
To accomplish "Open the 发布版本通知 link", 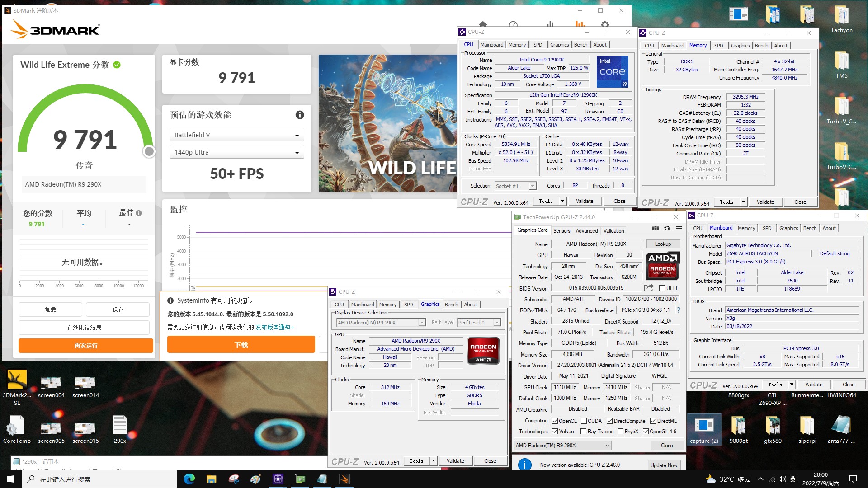I will click(273, 327).
